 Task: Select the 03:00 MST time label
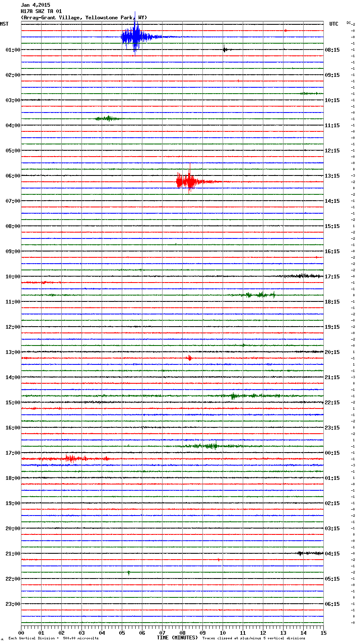coord(13,100)
